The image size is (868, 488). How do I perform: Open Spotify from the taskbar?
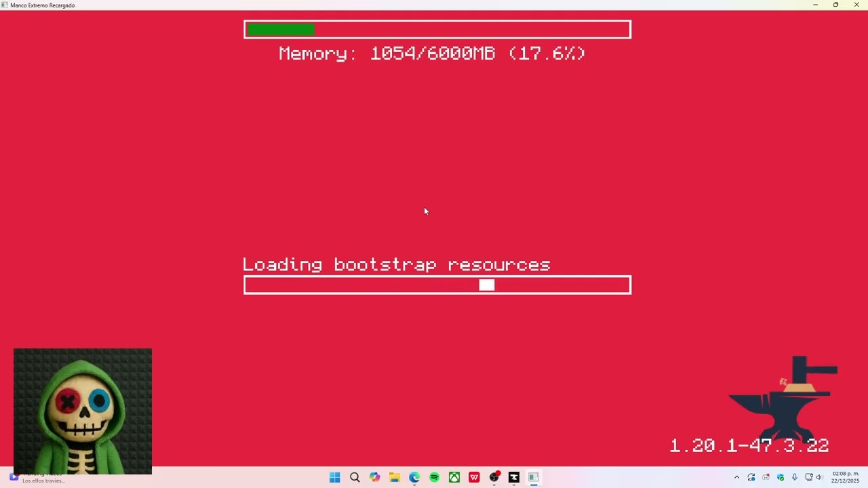click(x=434, y=477)
